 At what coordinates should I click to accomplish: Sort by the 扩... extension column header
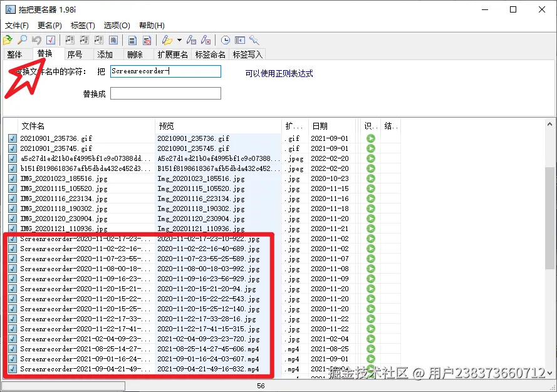pos(295,126)
